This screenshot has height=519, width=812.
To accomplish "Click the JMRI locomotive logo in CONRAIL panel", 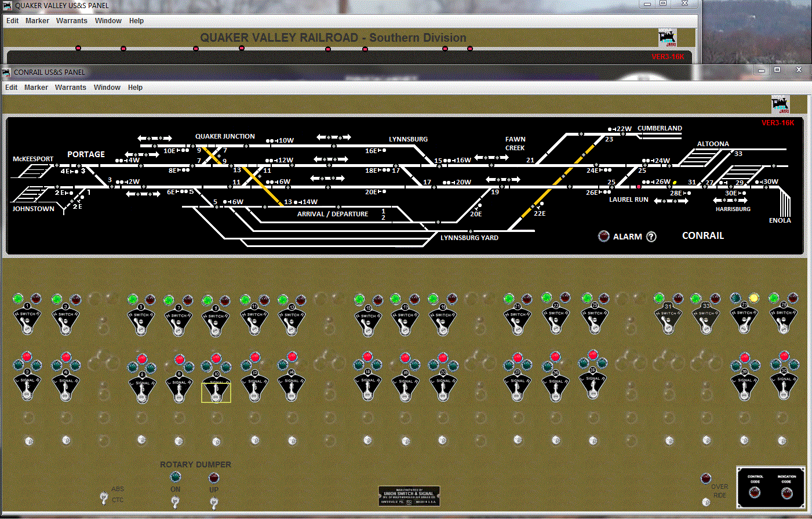I will pos(781,104).
